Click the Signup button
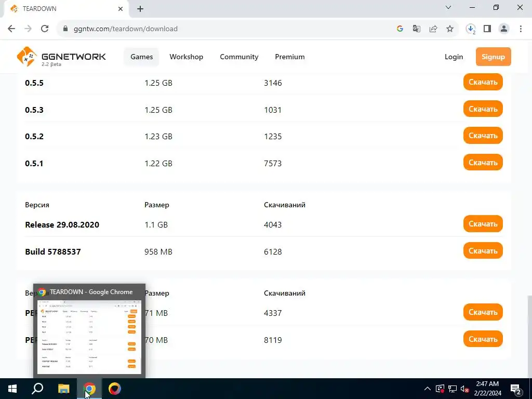This screenshot has height=399, width=532. (494, 57)
